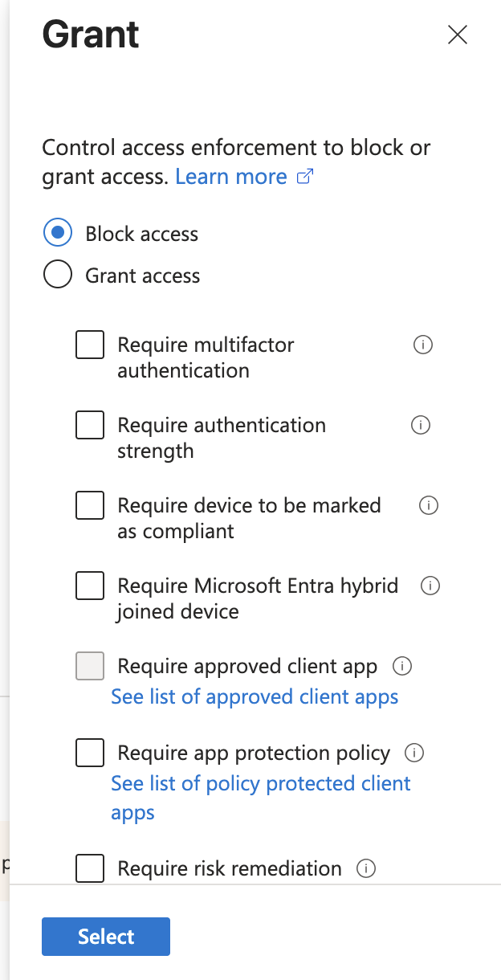Screen dimensions: 501x980
Task: Check Require risk remediation
Action: 90,868
